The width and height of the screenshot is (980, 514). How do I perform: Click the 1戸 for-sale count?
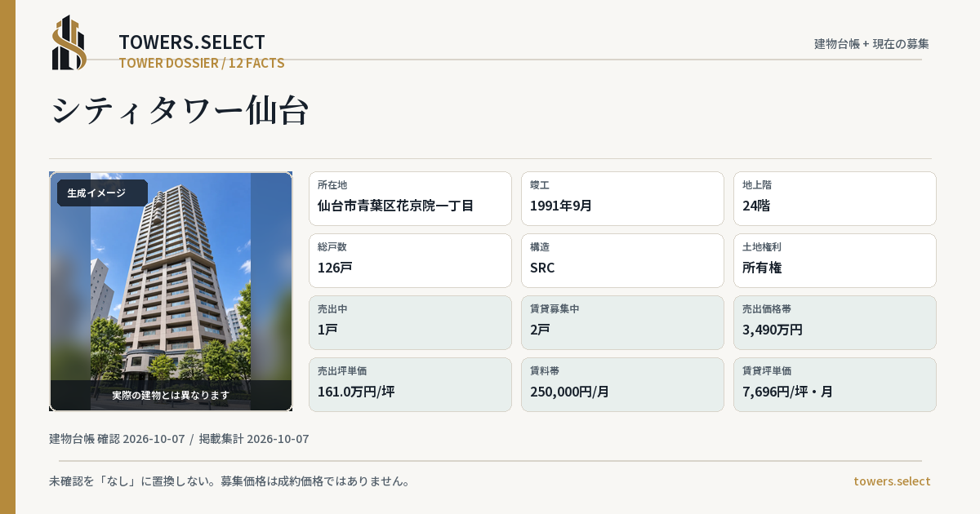[x=327, y=330]
